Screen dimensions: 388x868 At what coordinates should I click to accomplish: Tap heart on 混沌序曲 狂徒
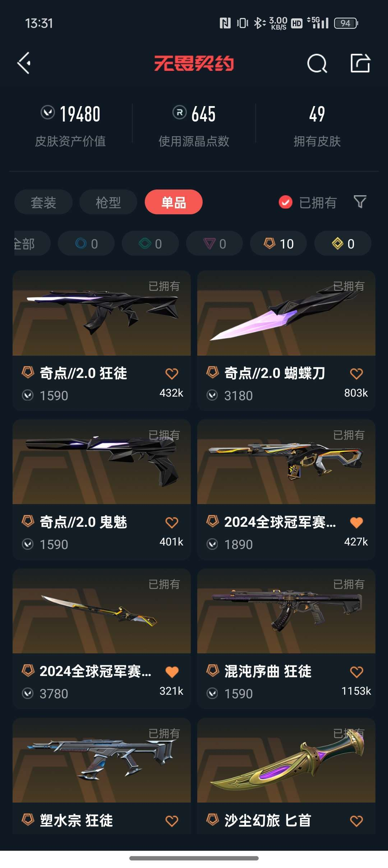point(356,672)
